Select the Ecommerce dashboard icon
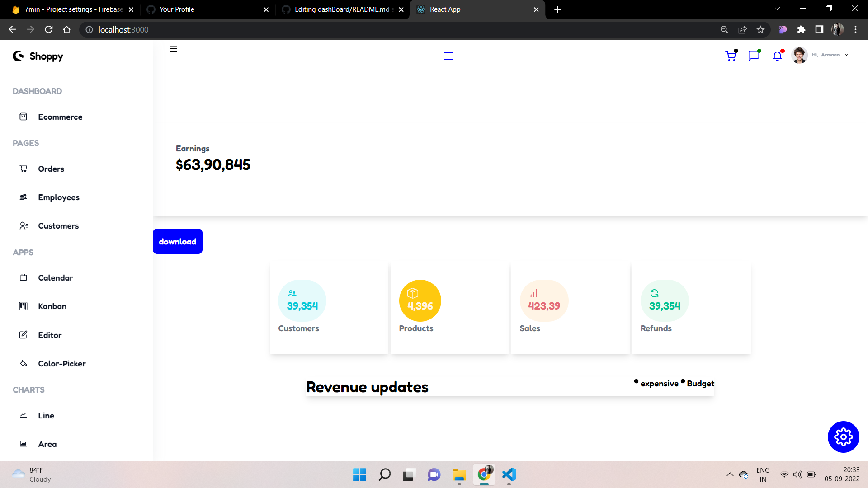 pyautogui.click(x=23, y=117)
